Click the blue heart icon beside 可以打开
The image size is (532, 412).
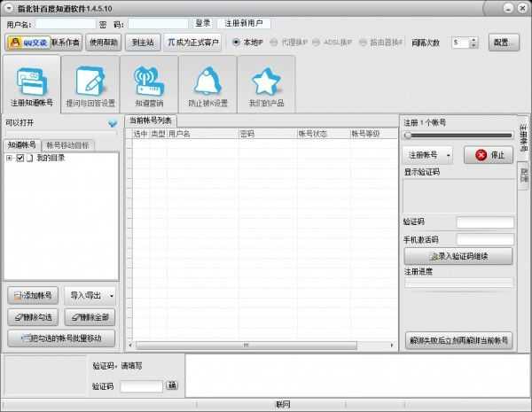click(x=113, y=123)
